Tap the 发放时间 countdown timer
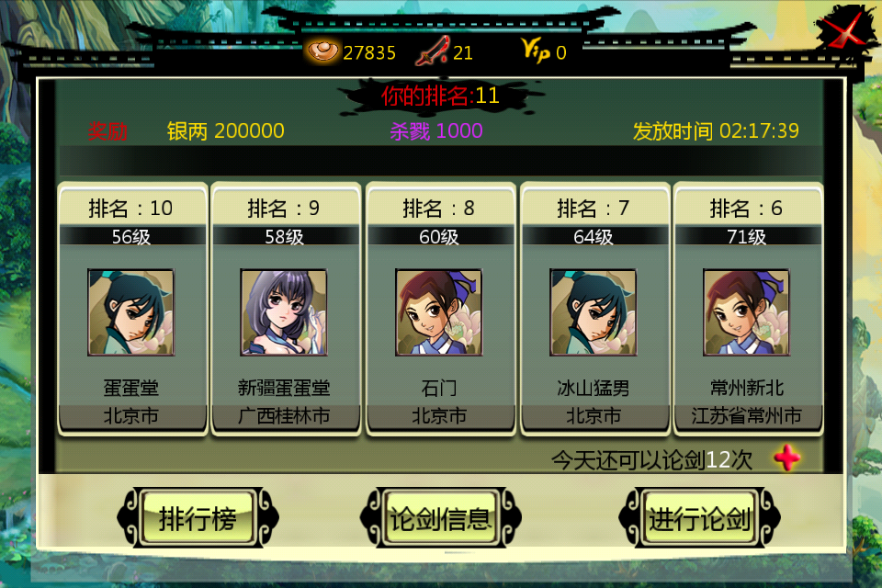 (x=716, y=131)
